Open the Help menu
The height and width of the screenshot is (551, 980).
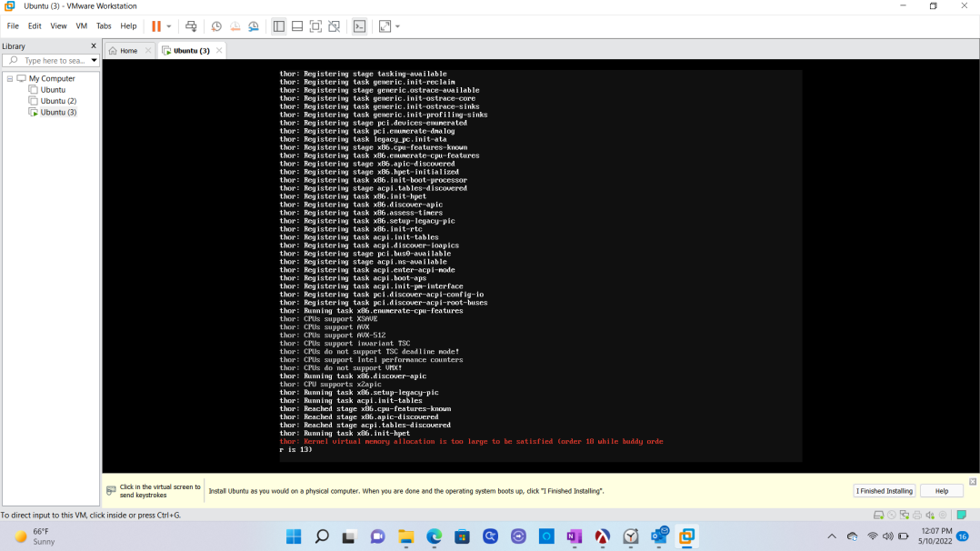point(128,26)
